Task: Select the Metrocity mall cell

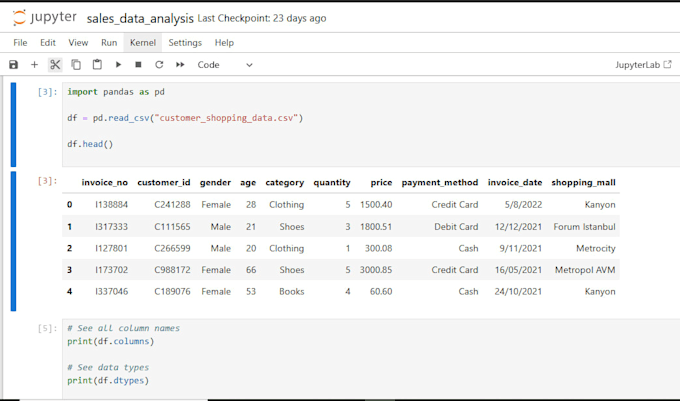Action: tap(595, 248)
